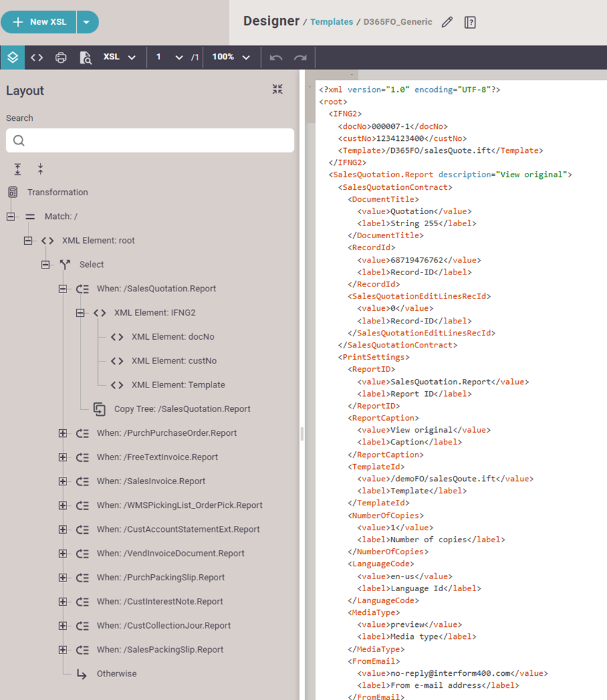This screenshot has width=607, height=700.
Task: Open the XSL type dropdown
Action: [119, 57]
